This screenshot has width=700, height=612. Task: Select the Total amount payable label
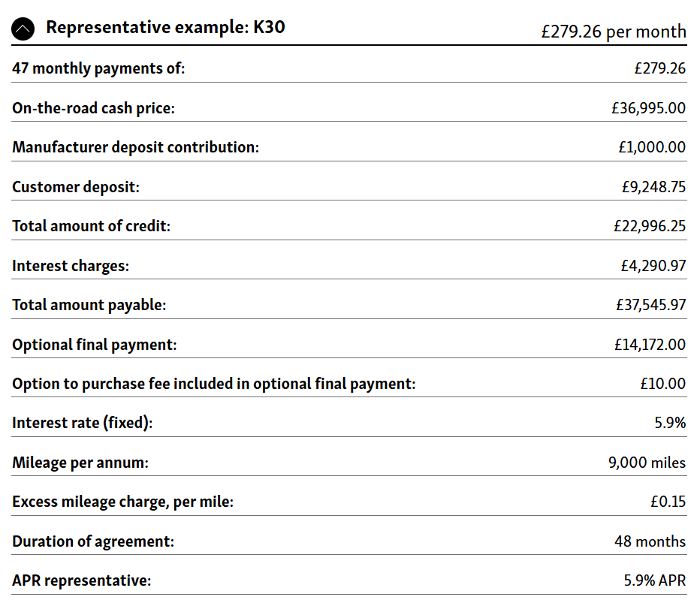point(89,305)
